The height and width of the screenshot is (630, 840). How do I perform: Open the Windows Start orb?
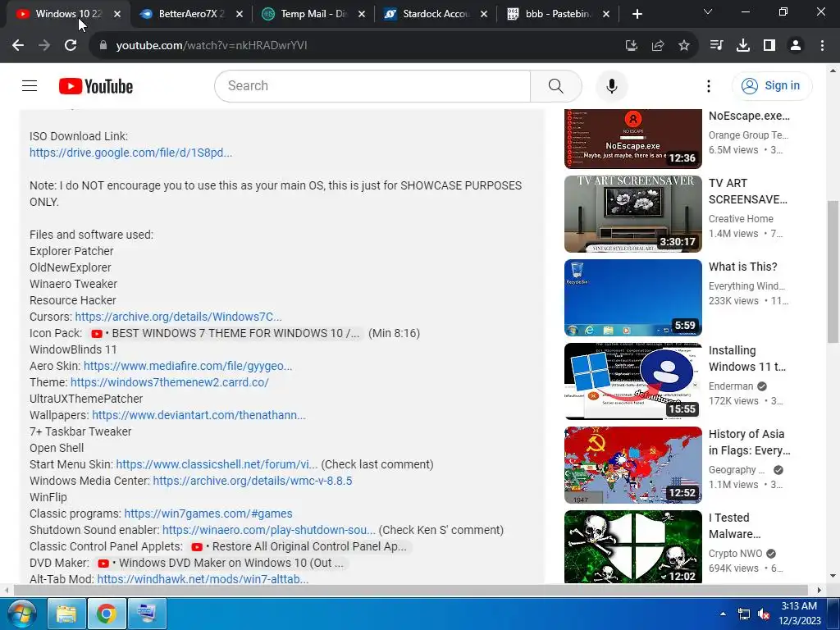point(22,614)
